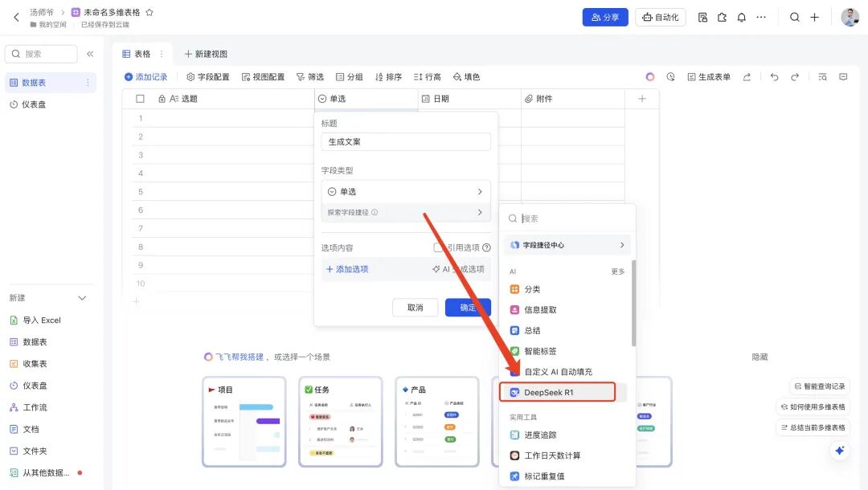Viewport: 868px width, 490px height.
Task: Collapse the left sidebar with double chevron
Action: click(x=90, y=54)
